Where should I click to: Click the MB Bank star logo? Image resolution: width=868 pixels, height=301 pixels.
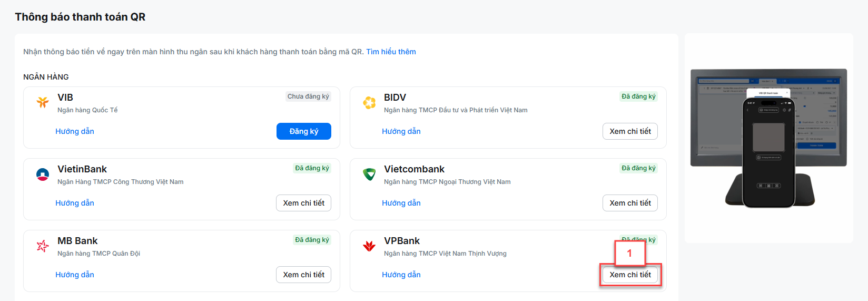[x=43, y=246]
